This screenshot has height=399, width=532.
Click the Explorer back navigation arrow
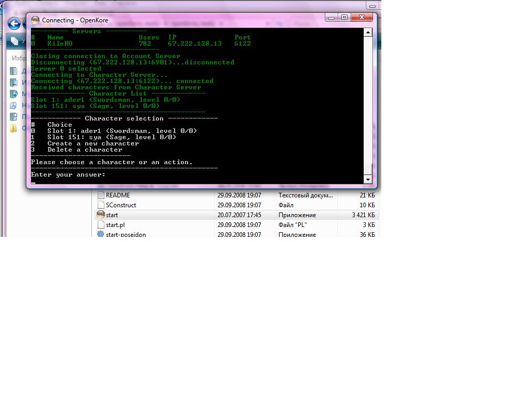(14, 24)
